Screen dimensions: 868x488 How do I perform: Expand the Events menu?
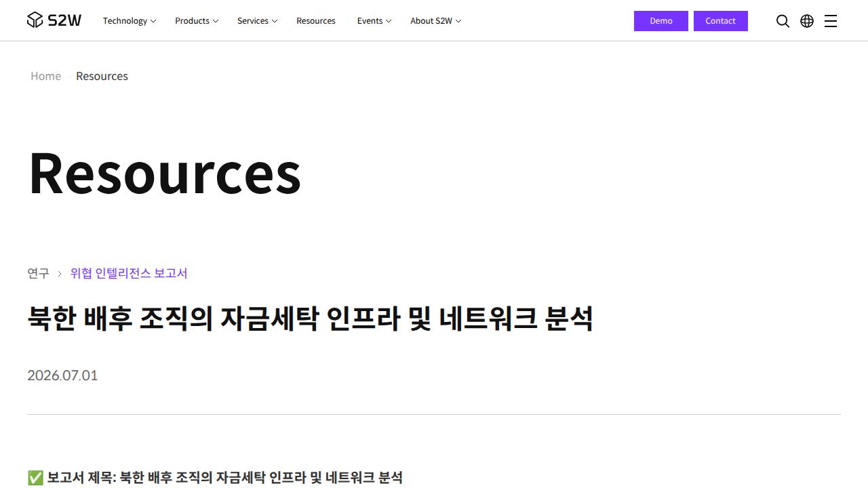pos(374,21)
